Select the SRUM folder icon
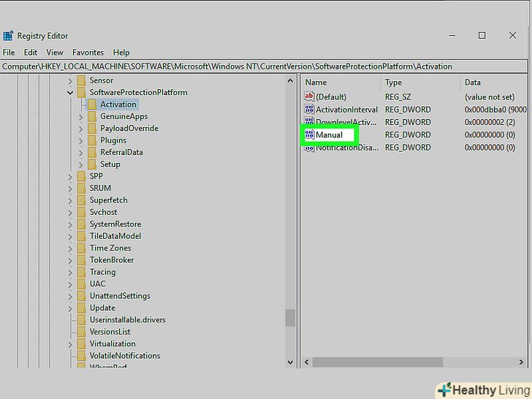The image size is (532, 399). coord(81,188)
